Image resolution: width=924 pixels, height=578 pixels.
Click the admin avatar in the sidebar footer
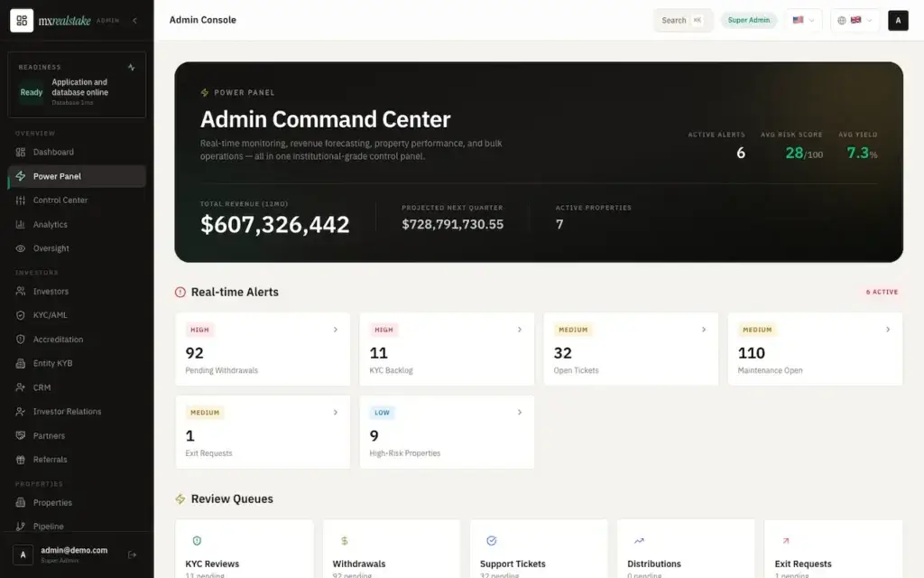click(x=23, y=555)
